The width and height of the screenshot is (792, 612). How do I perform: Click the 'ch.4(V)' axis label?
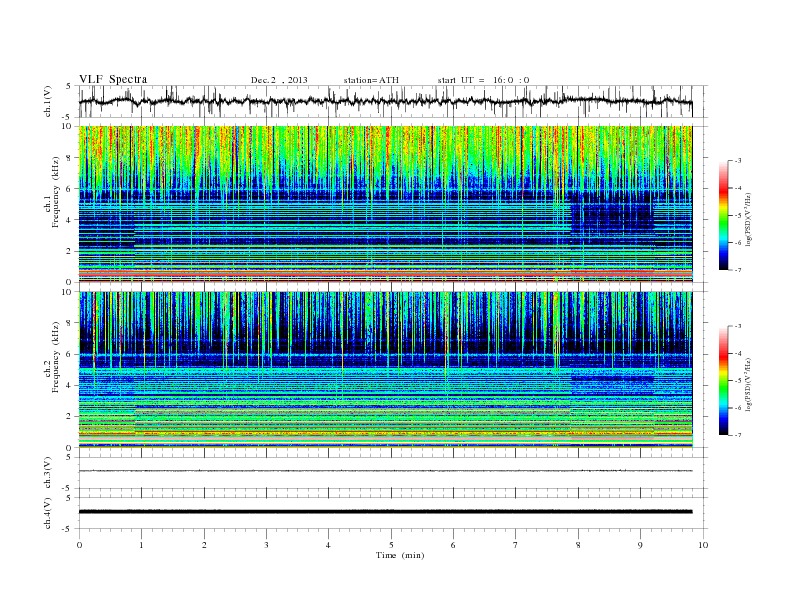coord(48,513)
